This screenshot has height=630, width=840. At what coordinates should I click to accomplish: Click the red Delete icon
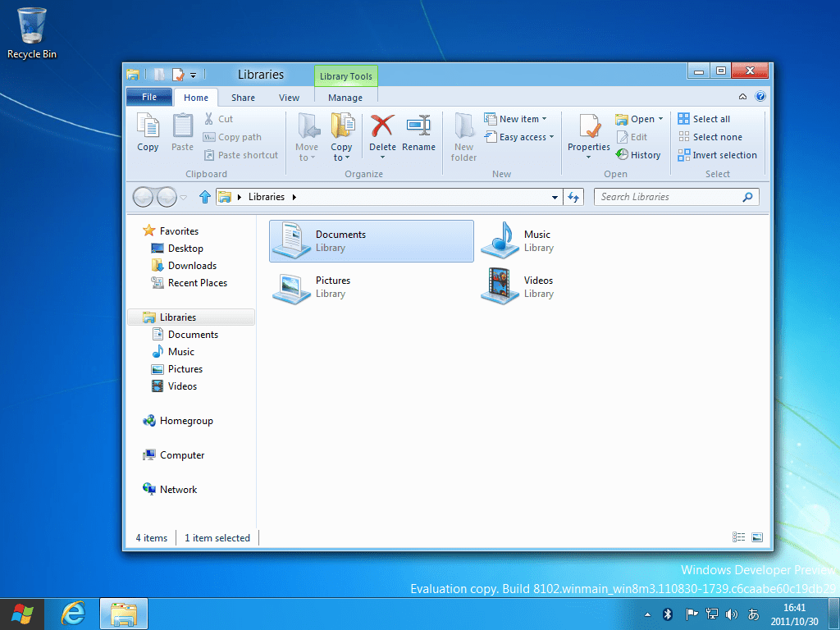click(x=382, y=126)
